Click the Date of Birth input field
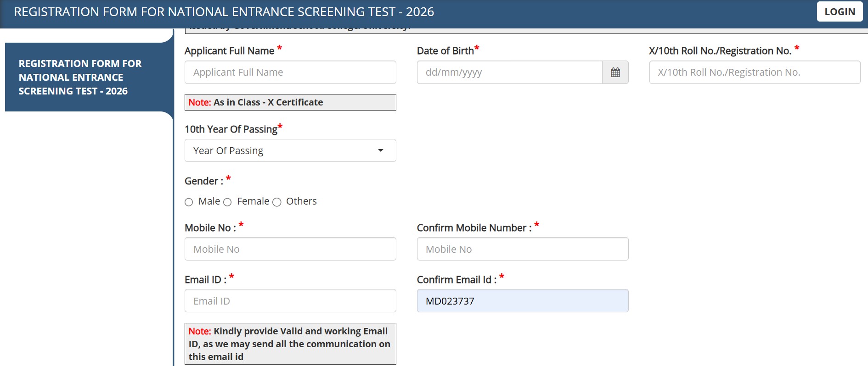868x366 pixels. 509,72
